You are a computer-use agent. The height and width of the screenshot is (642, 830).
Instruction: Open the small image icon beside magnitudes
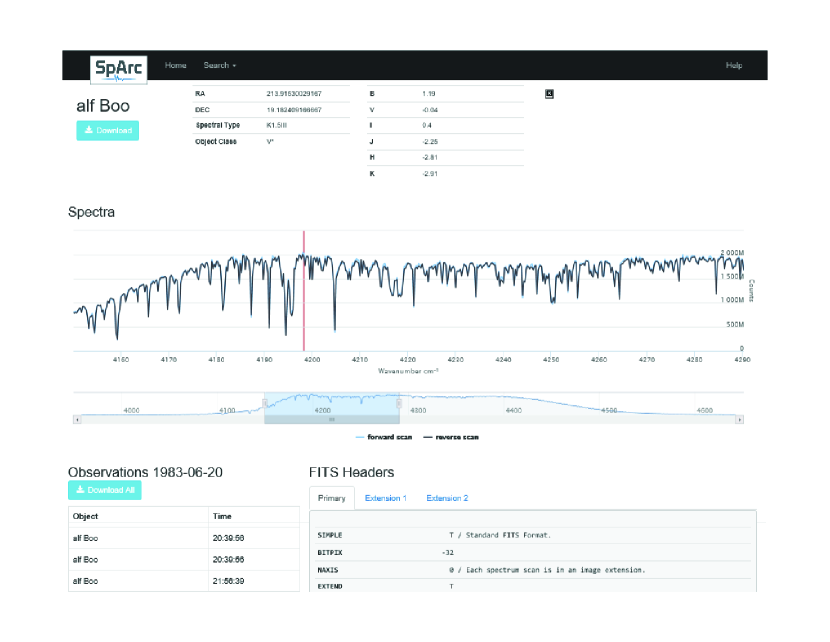point(549,94)
